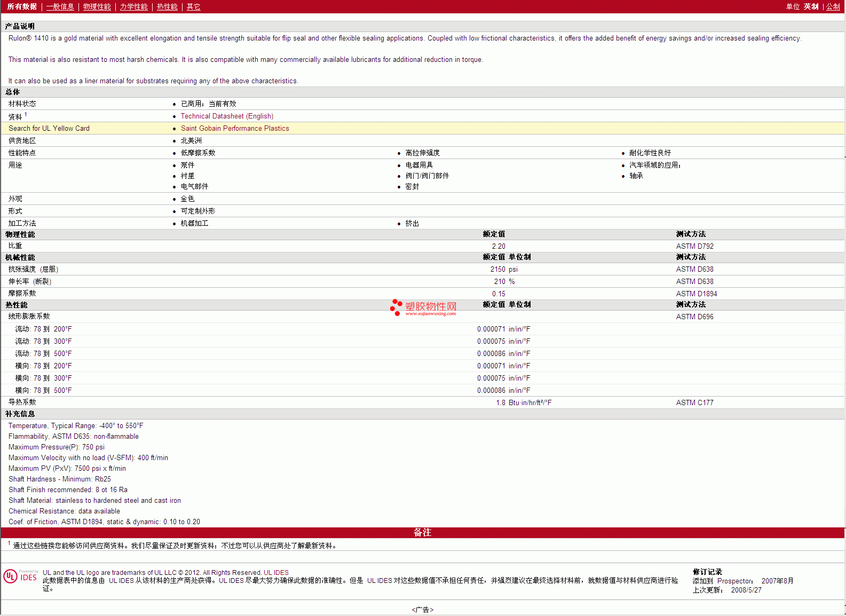
Task: Click friction coefficient value 0.15
Action: pyautogui.click(x=499, y=294)
